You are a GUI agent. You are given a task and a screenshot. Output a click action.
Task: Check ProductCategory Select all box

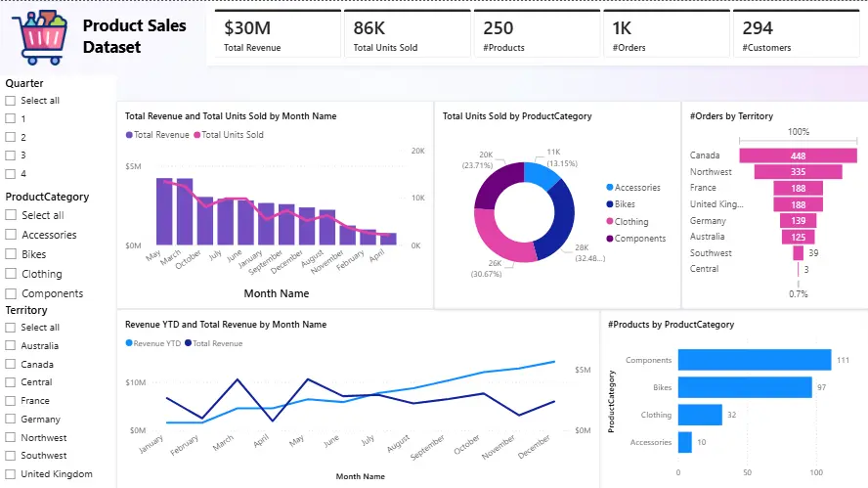coord(11,215)
